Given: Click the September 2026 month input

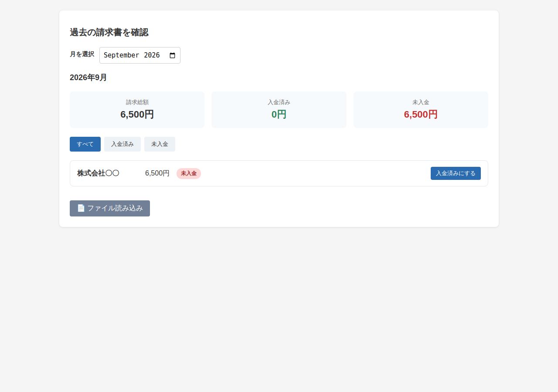Looking at the screenshot, I should (140, 55).
